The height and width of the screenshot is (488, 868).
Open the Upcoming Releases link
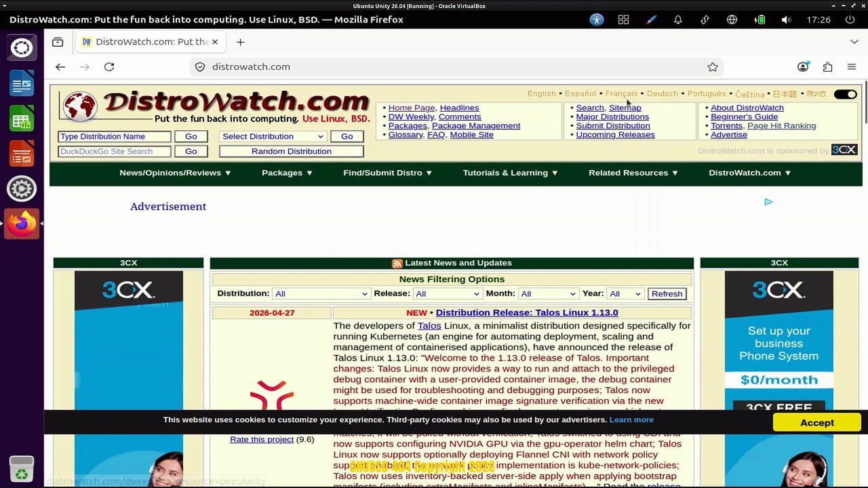pyautogui.click(x=615, y=134)
